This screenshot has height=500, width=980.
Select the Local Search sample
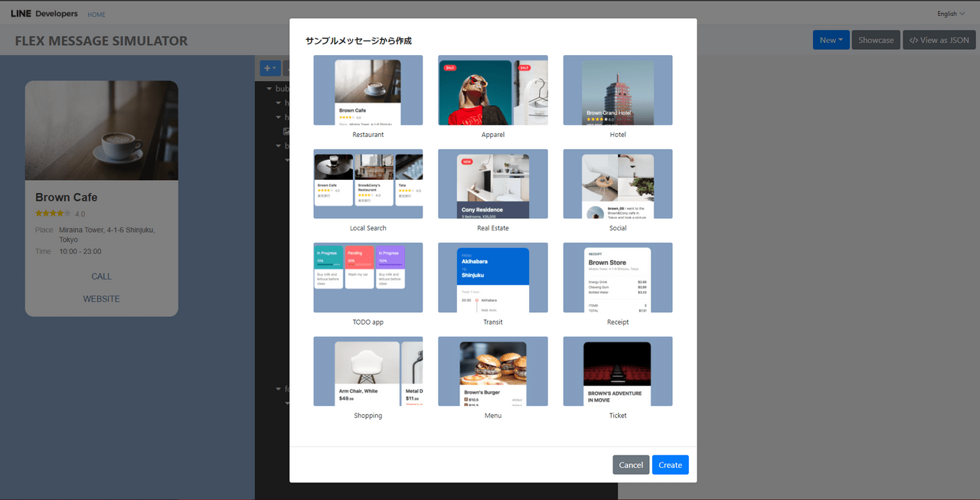click(x=368, y=184)
